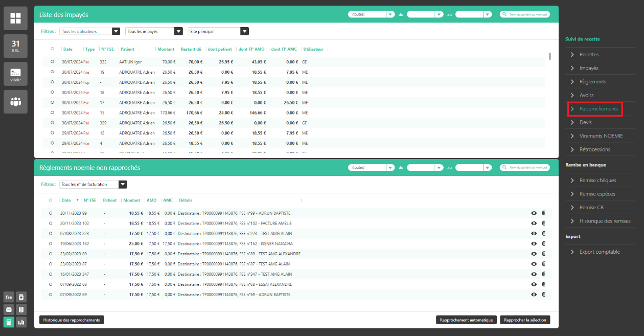The image size is (644, 336).
Task: Click the 'Rapprochement automatique' button
Action: pos(466,320)
